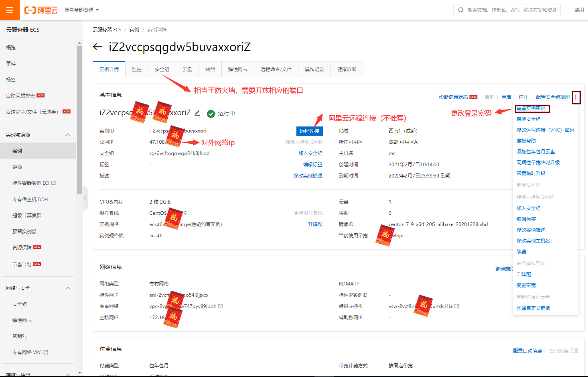Open 节省计划 in the sidebar
The height and width of the screenshot is (377, 588).
[22, 264]
